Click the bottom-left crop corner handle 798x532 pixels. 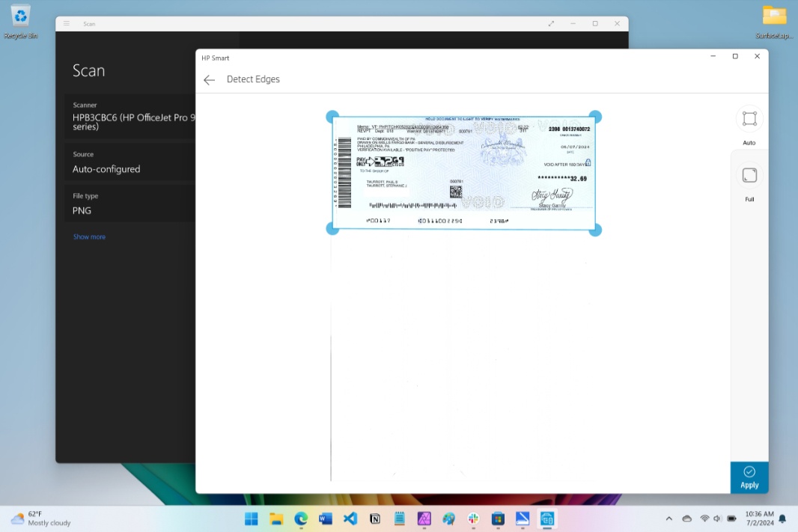(x=332, y=229)
